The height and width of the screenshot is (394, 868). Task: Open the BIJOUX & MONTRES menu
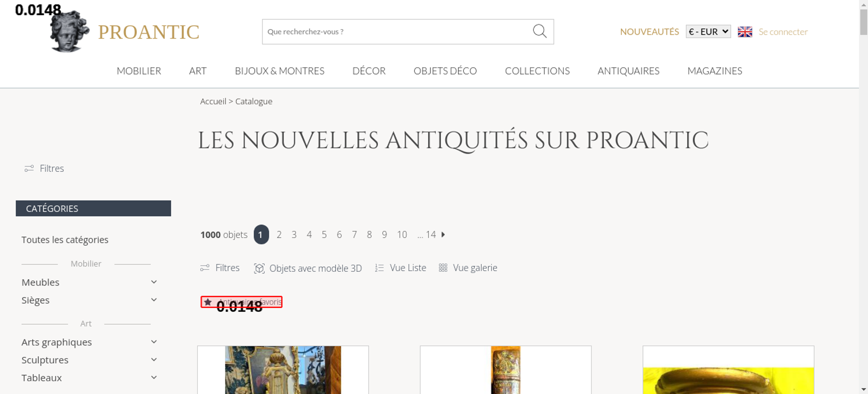[279, 71]
